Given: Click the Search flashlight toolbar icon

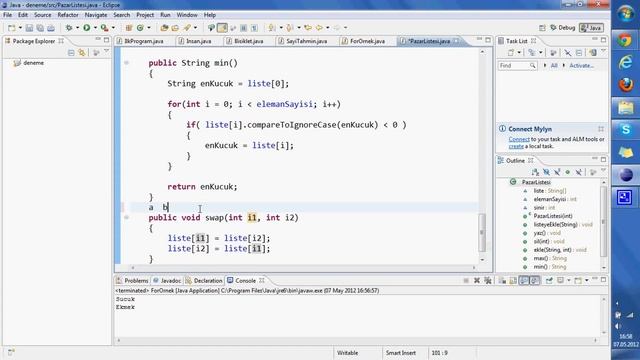Looking at the screenshot, I should point(187,28).
